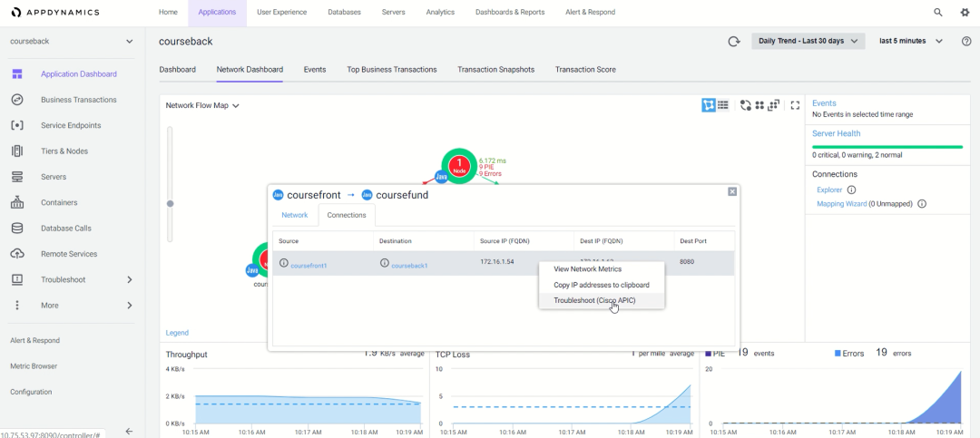Click the coursefront1 source link

pyautogui.click(x=309, y=265)
